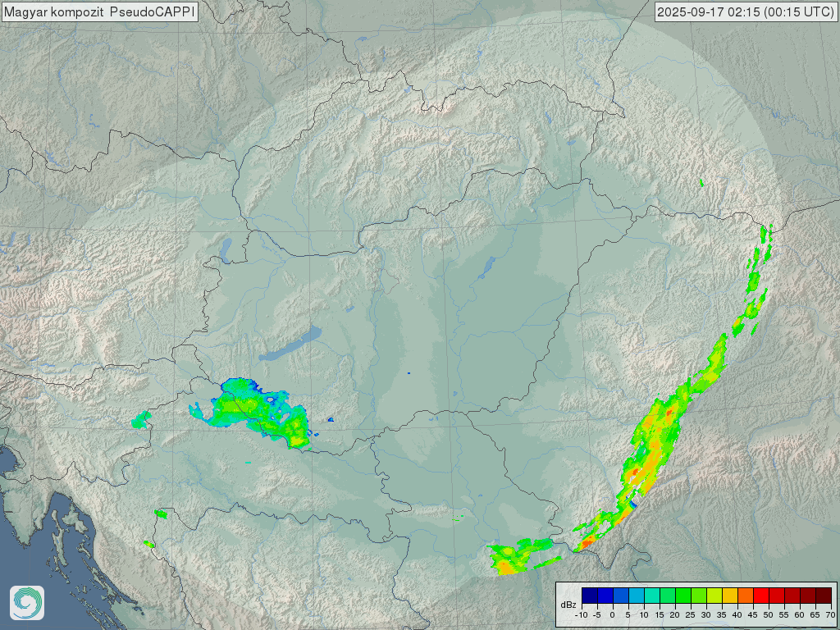Viewport: 840px width, 630px height.
Task: Select the legend swatch between 5 and 10
Action: (x=637, y=596)
